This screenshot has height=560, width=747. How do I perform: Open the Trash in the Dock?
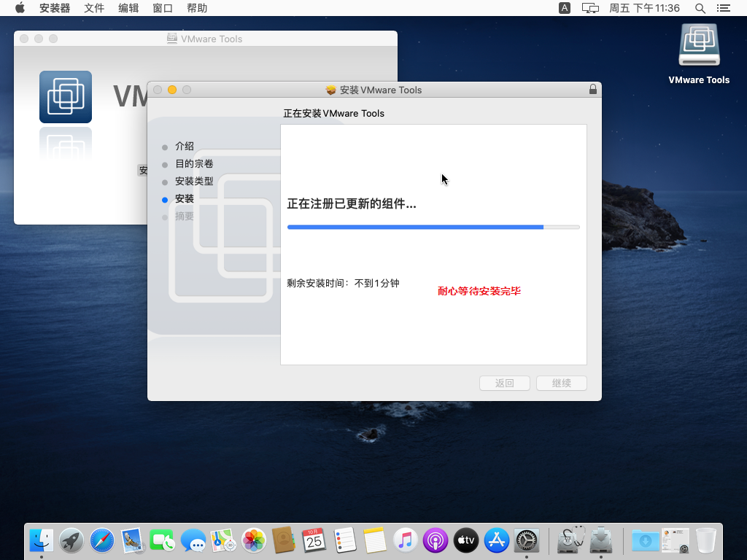705,540
